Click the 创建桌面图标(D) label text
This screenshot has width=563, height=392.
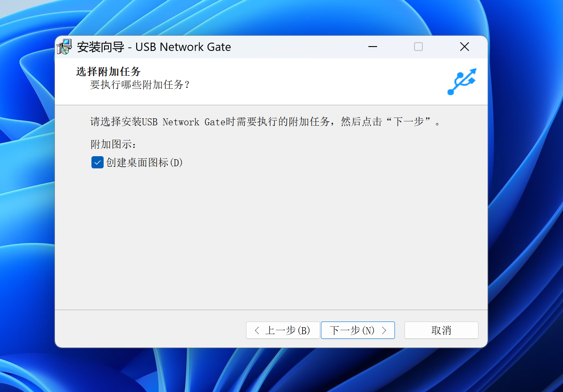coord(145,162)
